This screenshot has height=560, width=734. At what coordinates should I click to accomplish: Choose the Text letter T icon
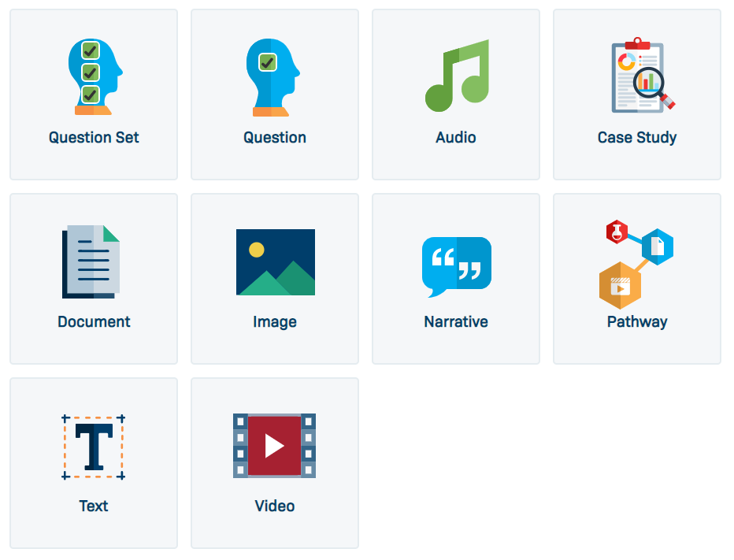[x=94, y=447]
